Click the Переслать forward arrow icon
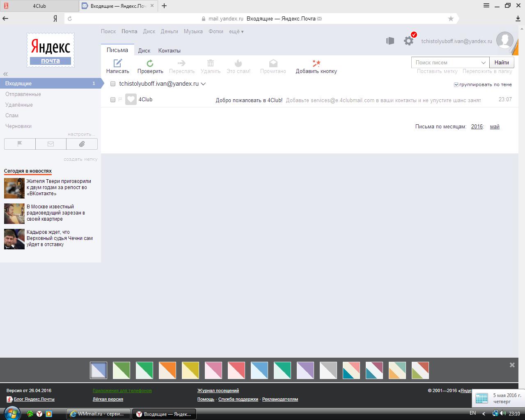The width and height of the screenshot is (525, 420). coord(182,63)
